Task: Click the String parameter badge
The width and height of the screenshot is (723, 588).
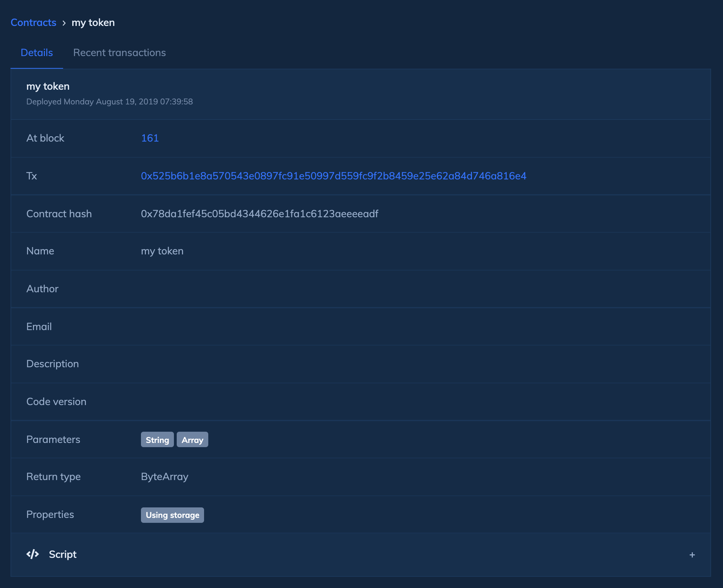Action: click(x=157, y=440)
